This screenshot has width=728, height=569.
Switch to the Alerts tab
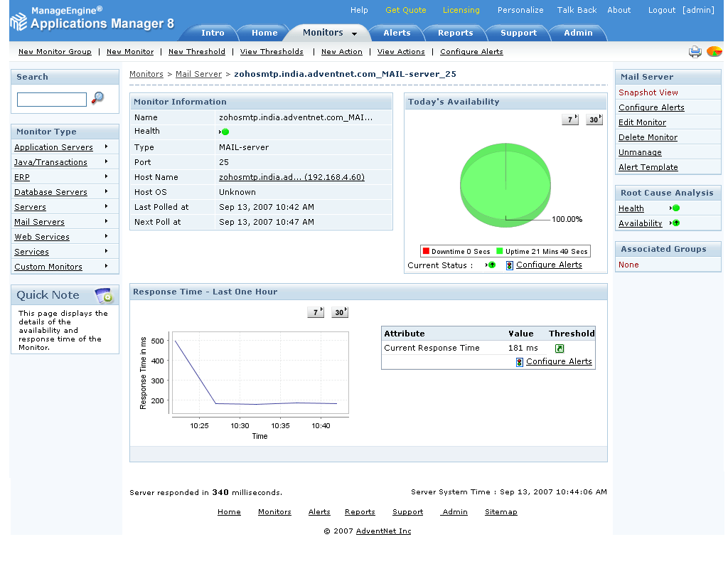(x=397, y=33)
